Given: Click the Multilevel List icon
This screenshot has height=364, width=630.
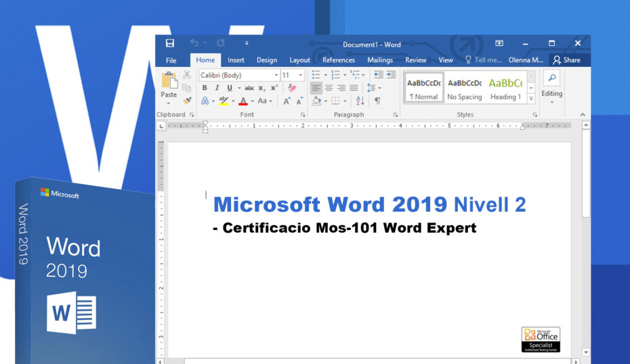Looking at the screenshot, I should [x=355, y=74].
